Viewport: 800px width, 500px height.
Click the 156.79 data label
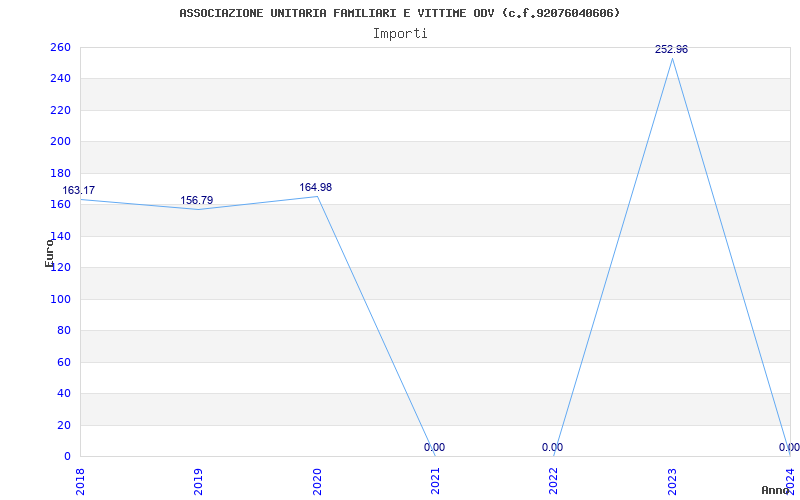(x=196, y=201)
